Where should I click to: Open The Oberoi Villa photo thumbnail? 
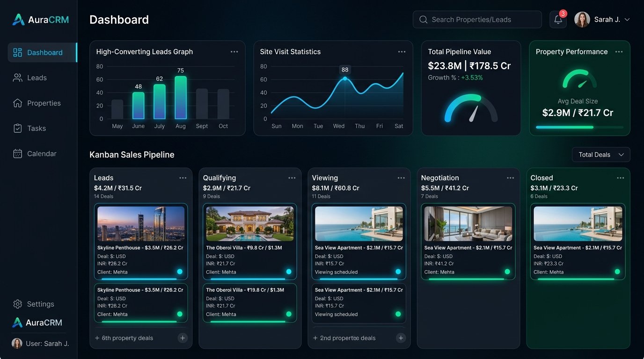pyautogui.click(x=250, y=224)
